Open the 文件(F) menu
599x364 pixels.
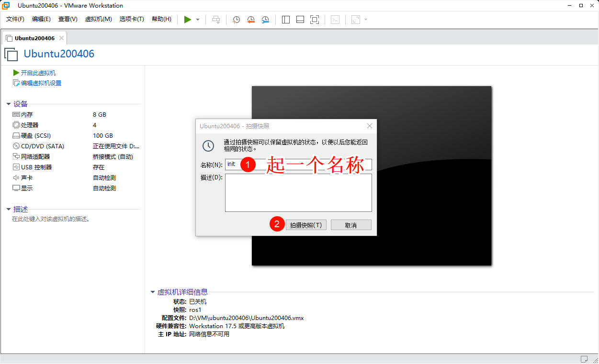[x=15, y=19]
